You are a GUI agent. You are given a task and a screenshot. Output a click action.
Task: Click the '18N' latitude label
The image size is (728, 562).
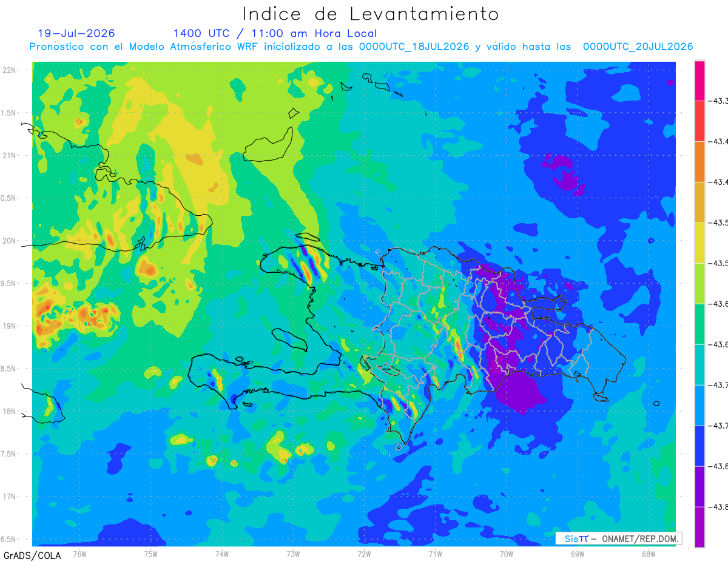pos(9,412)
